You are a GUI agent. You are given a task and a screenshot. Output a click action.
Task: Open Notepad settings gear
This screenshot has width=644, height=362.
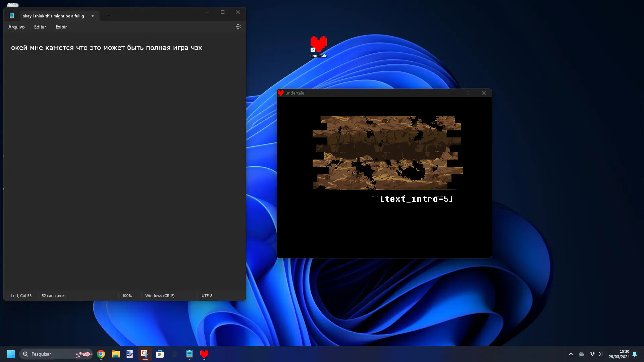coord(238,27)
